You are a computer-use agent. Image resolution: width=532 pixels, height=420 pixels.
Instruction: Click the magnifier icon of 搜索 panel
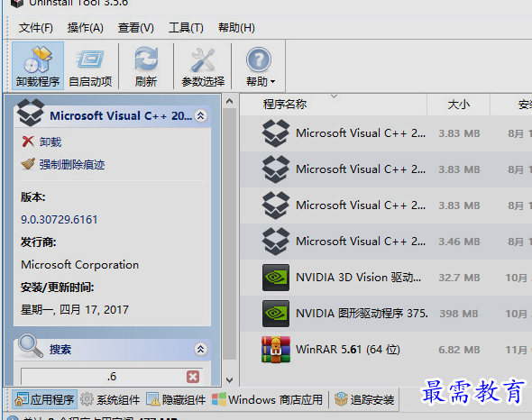pyautogui.click(x=30, y=346)
